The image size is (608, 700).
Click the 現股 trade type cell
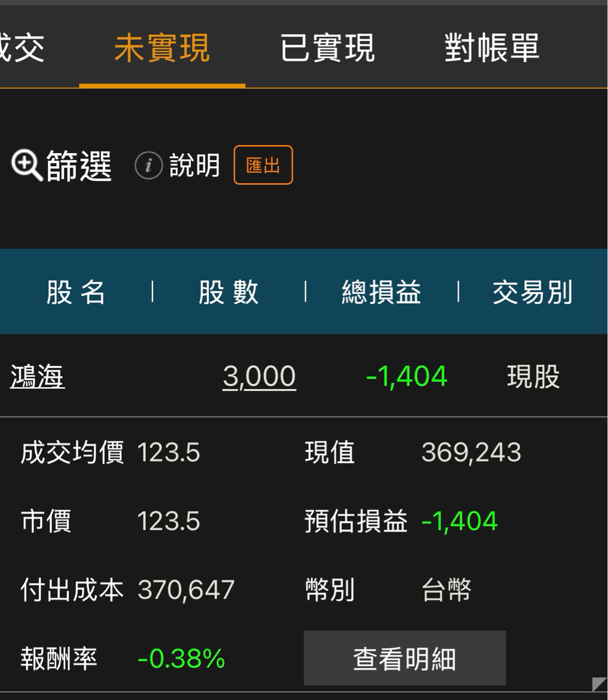point(533,376)
